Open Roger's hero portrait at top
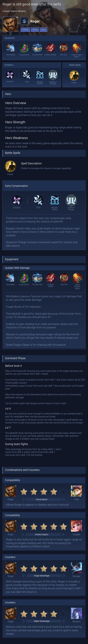The height and width of the screenshot is (644, 88). pyautogui.click(x=10, y=24)
